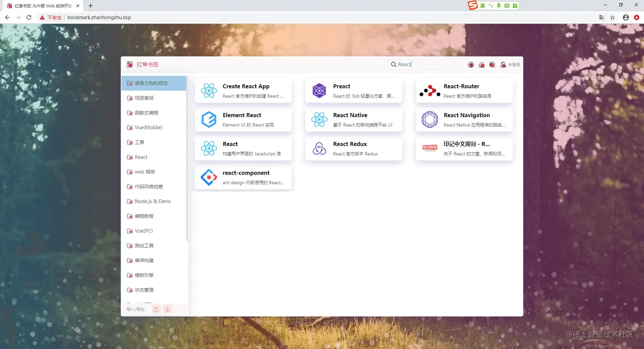
Task: Click the 红集书签 title text
Action: [x=147, y=65]
